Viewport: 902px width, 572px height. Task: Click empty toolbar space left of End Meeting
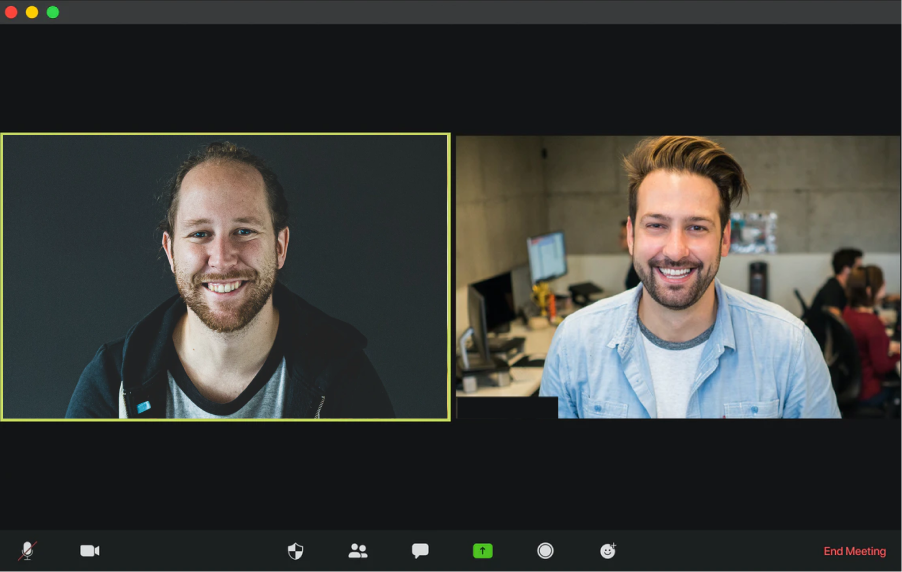pos(720,550)
